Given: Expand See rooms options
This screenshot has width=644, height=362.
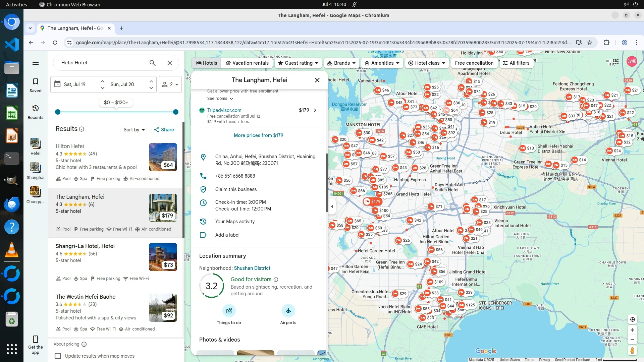Looking at the screenshot, I should click(220, 99).
